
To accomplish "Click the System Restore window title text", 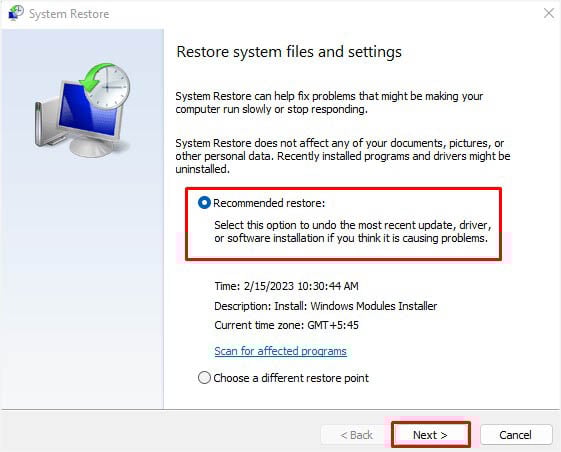I will point(69,14).
